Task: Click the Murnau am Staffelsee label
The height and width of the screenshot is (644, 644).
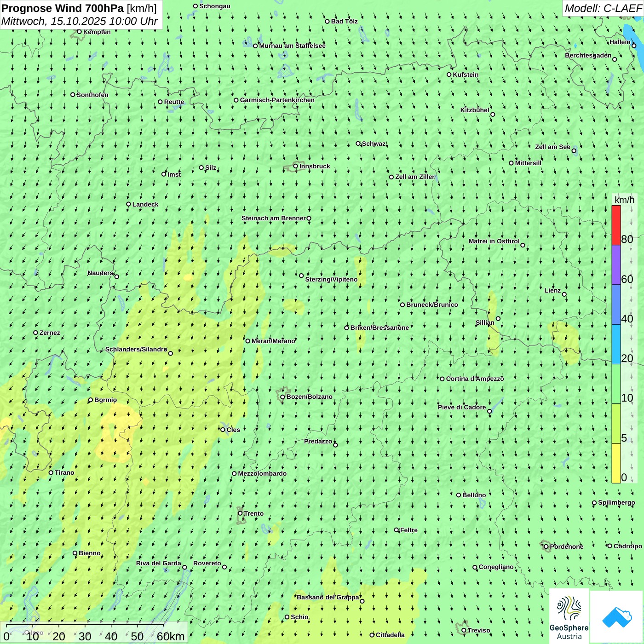Action: (292, 46)
